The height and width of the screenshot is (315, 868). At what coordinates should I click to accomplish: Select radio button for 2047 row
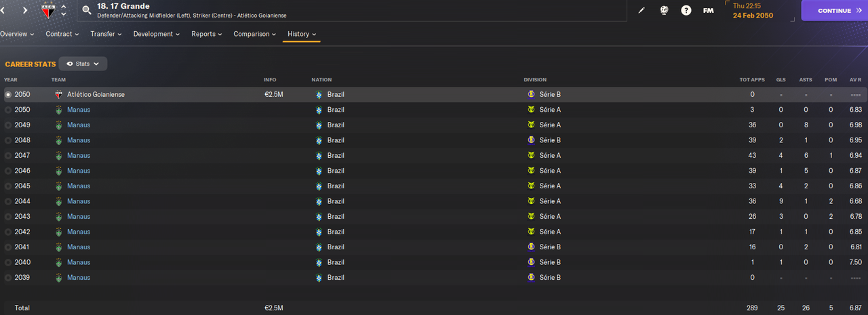(8, 156)
